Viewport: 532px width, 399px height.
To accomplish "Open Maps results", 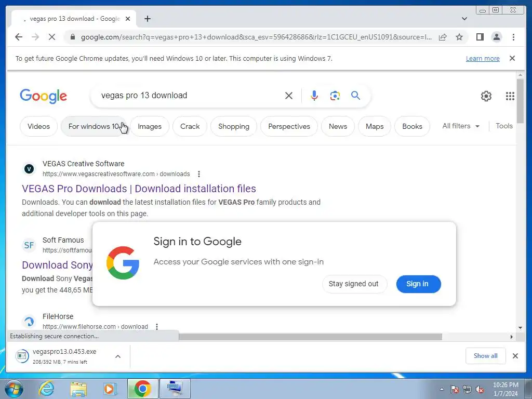I will point(375,126).
